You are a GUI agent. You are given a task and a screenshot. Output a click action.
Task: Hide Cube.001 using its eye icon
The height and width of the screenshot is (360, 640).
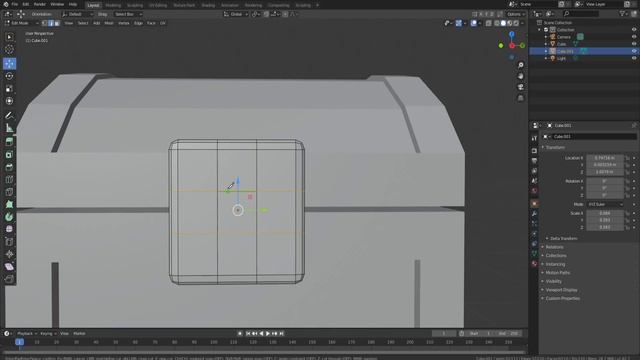(x=634, y=51)
